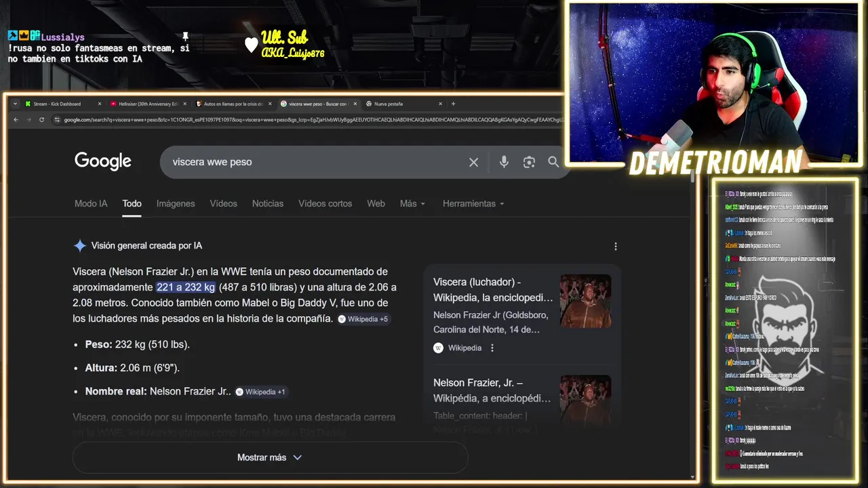Click the AKA_Luisjo876 subscriber name
Viewport: 868px width, 488px height.
(293, 54)
